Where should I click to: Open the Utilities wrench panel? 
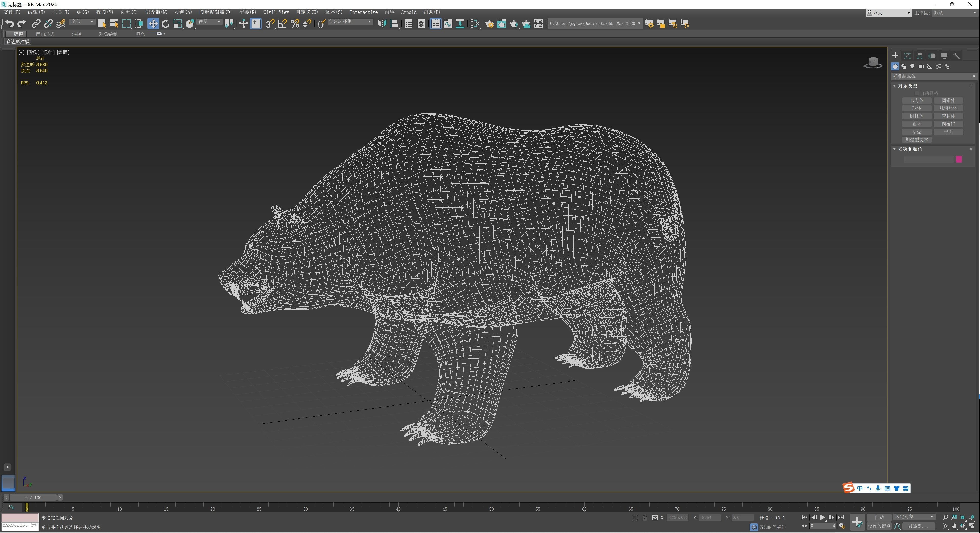(957, 56)
